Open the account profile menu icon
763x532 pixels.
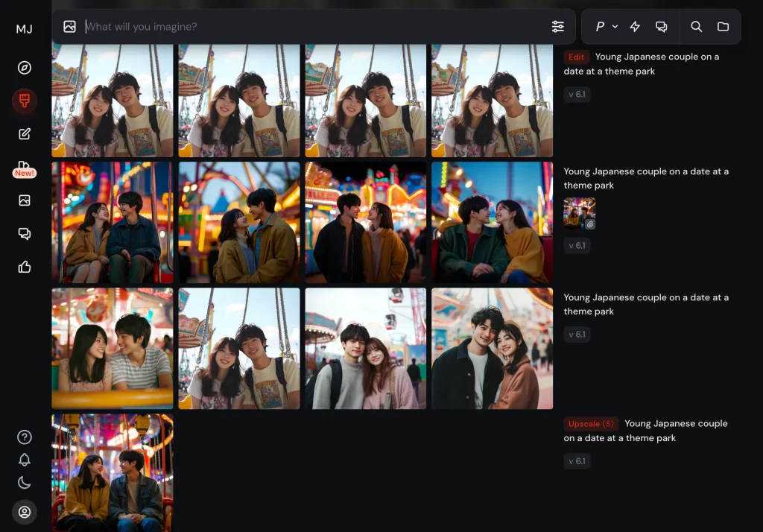click(25, 512)
